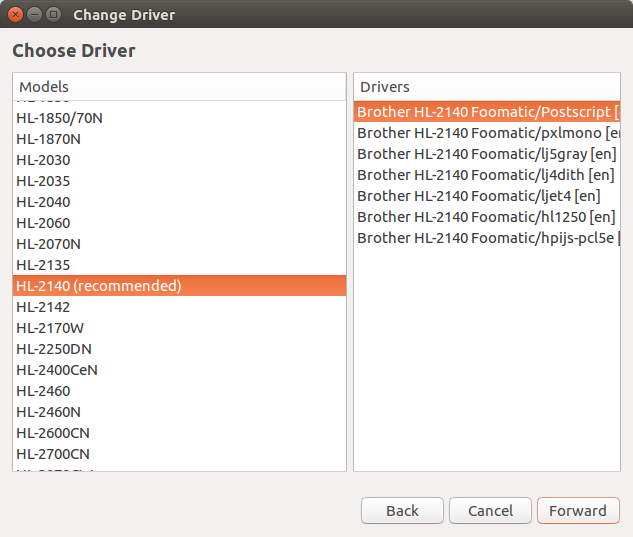Select model HL-1850/70N
Image resolution: width=633 pixels, height=537 pixels.
179,118
